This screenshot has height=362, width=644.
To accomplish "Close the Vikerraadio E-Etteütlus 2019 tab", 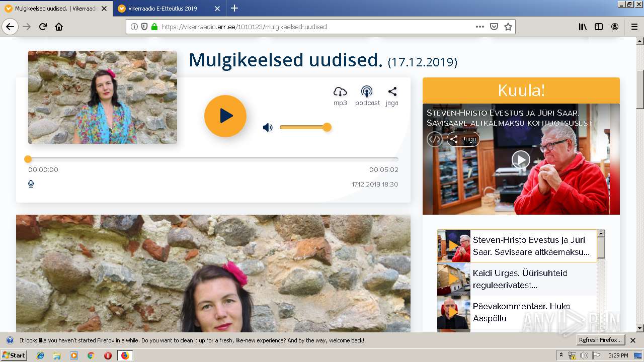I will 217,9.
